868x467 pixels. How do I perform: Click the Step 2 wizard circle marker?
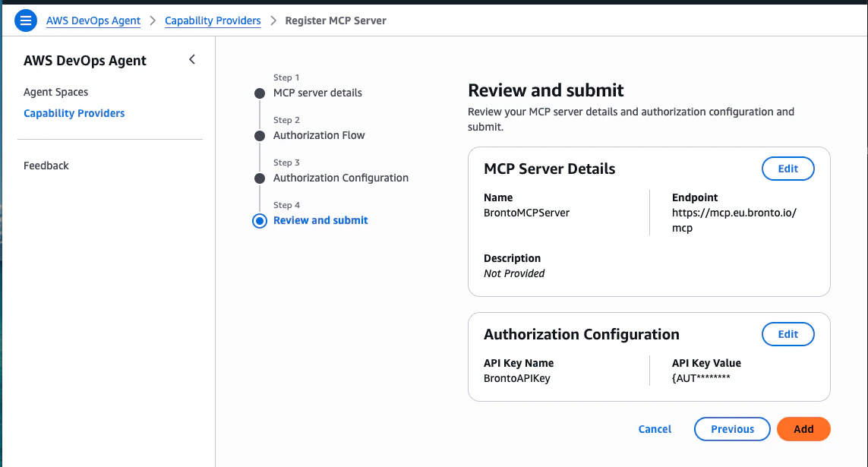click(260, 136)
